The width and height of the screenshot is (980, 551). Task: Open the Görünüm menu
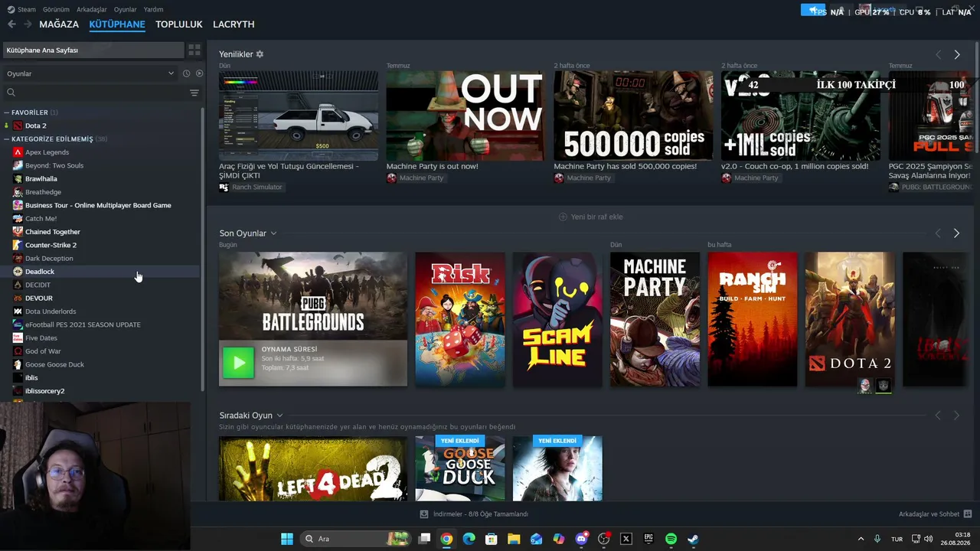tap(56, 9)
